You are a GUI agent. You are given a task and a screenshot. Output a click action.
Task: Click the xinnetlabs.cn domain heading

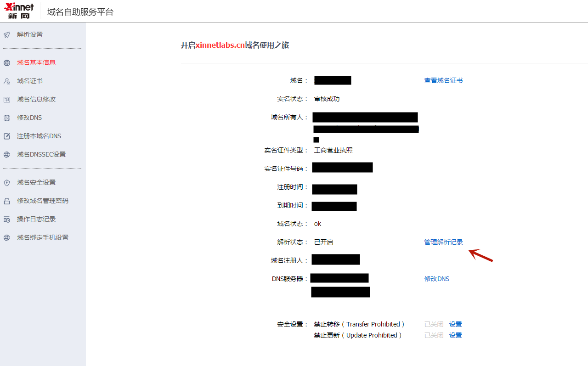tap(235, 45)
